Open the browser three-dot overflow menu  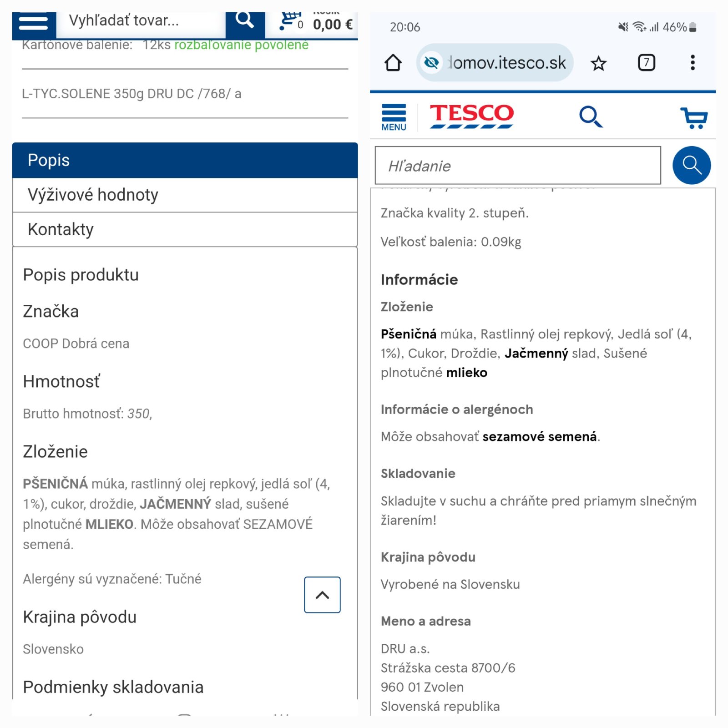coord(693,63)
